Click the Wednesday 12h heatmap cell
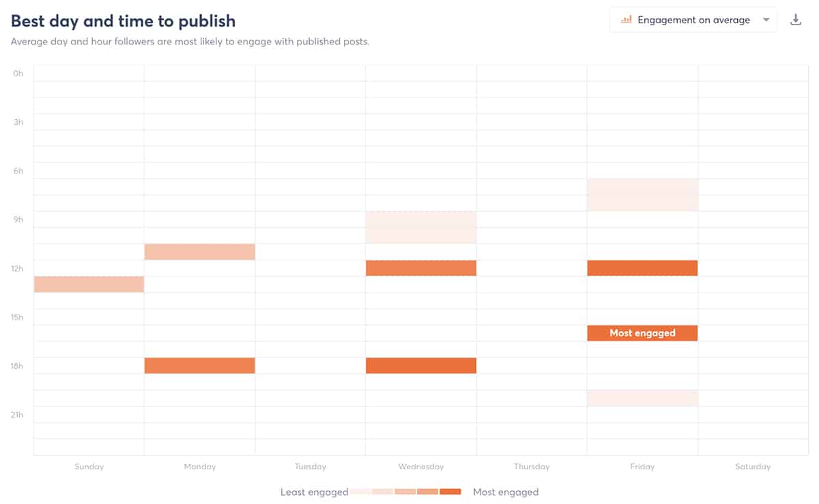 tap(421, 268)
